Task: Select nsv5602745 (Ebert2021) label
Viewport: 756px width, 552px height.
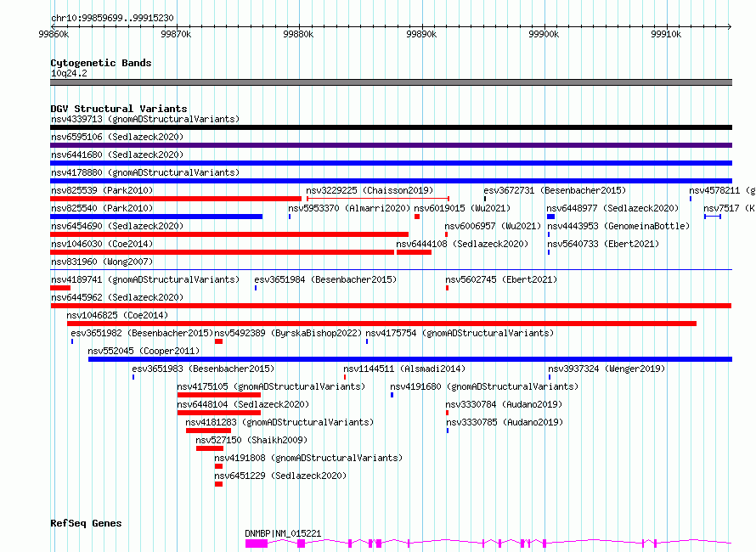Action: click(501, 279)
